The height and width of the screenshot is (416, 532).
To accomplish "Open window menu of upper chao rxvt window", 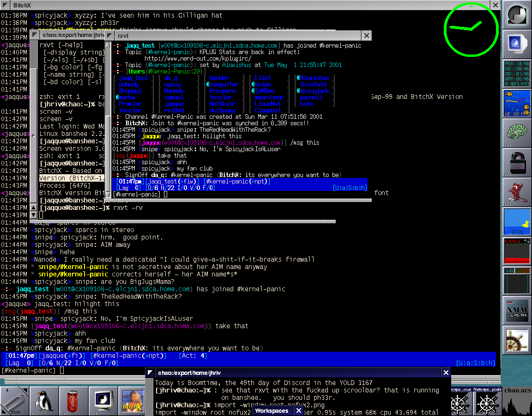I will (x=34, y=35).
